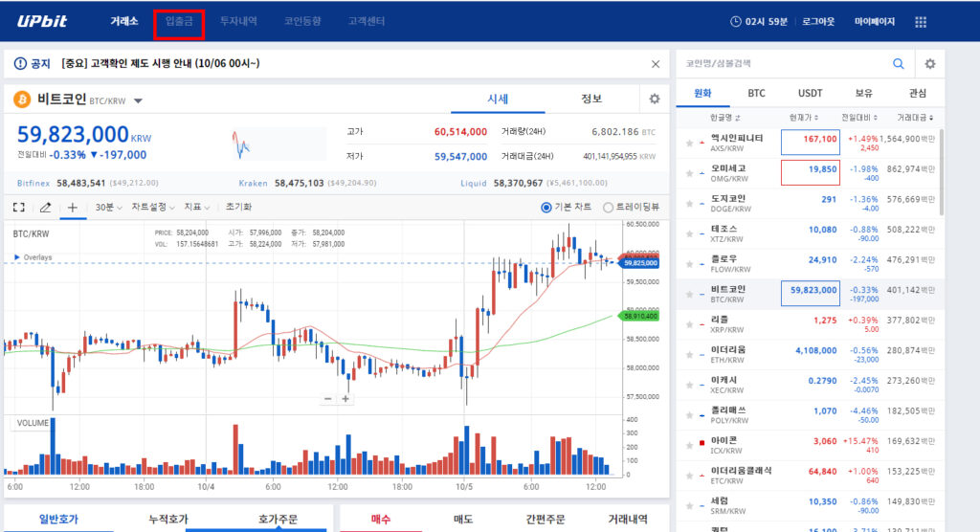The width and height of the screenshot is (980, 532).
Task: Click the 코인명/심볼검색 search field
Action: (x=785, y=64)
